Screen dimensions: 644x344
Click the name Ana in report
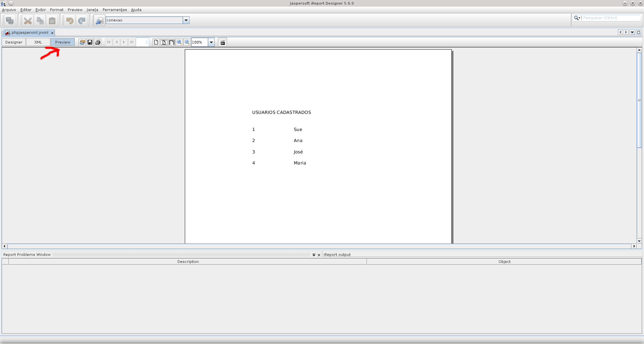(x=298, y=141)
